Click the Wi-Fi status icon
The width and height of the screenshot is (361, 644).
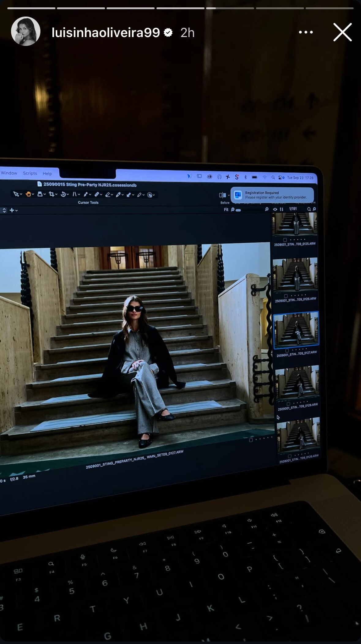pos(265,177)
